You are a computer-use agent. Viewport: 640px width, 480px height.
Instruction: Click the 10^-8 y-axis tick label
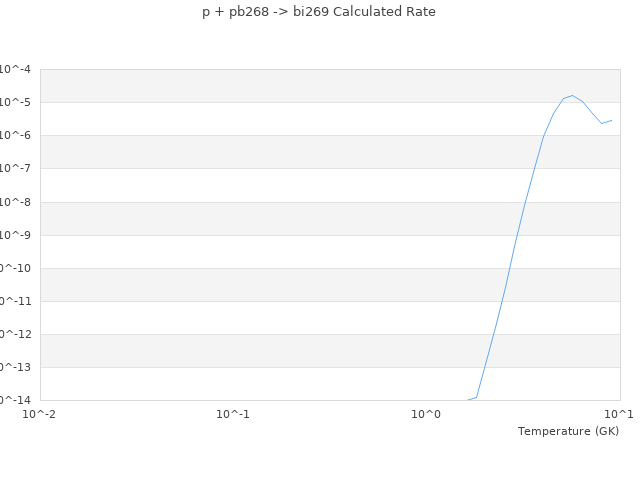click(x=16, y=202)
